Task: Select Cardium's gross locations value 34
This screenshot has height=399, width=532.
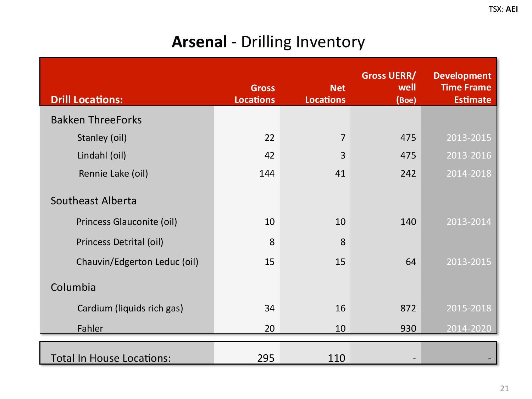Action: click(x=270, y=308)
